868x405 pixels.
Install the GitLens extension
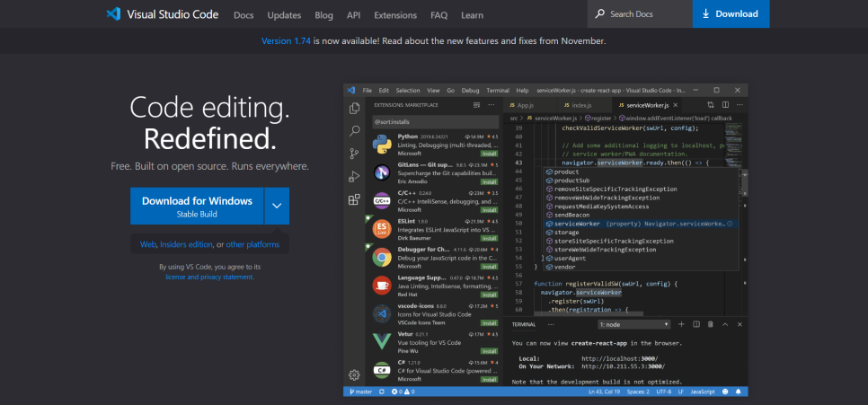tap(490, 181)
